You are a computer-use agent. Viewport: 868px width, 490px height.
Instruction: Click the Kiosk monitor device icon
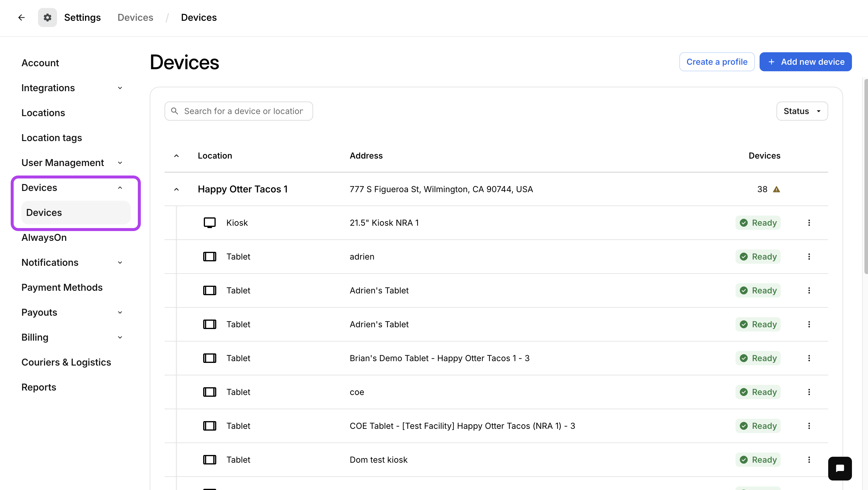pyautogui.click(x=209, y=223)
